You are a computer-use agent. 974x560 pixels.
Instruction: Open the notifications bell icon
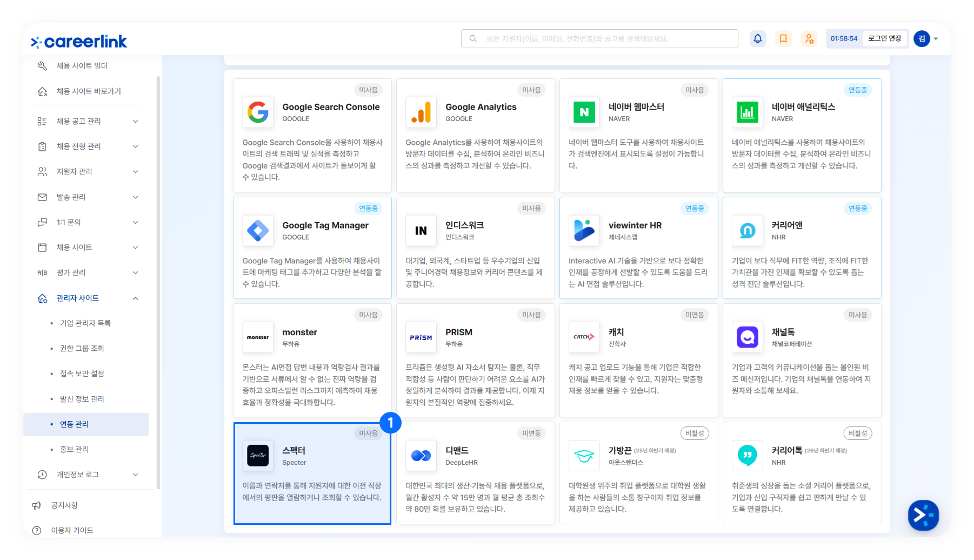click(x=758, y=39)
